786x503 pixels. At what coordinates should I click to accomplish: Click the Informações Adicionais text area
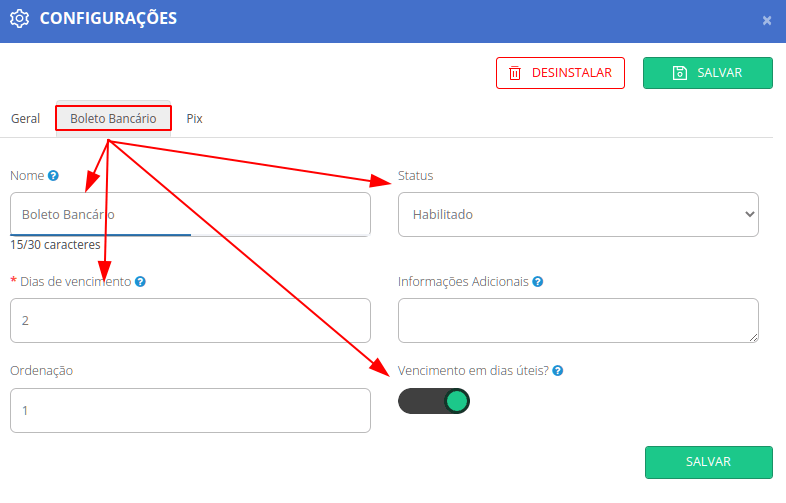pos(578,321)
